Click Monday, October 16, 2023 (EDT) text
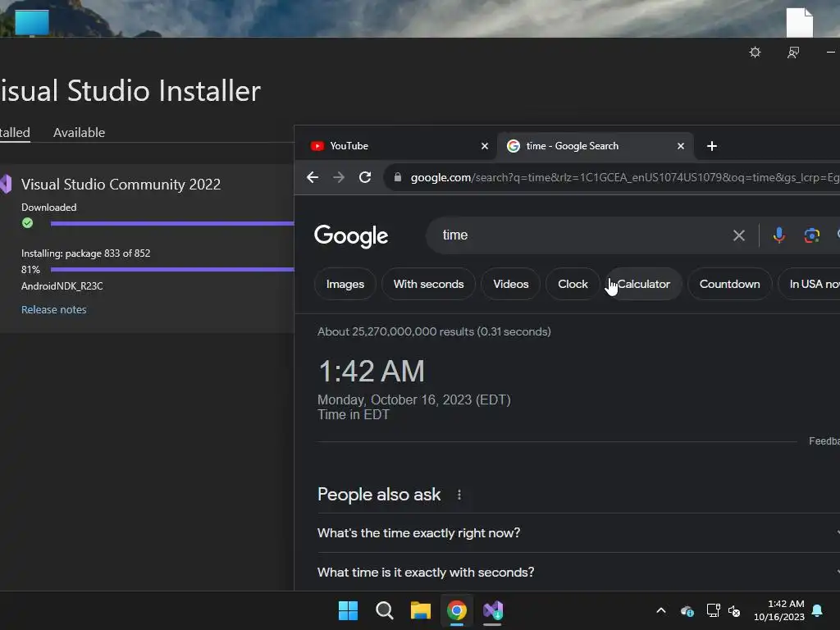The image size is (840, 630). tap(414, 399)
